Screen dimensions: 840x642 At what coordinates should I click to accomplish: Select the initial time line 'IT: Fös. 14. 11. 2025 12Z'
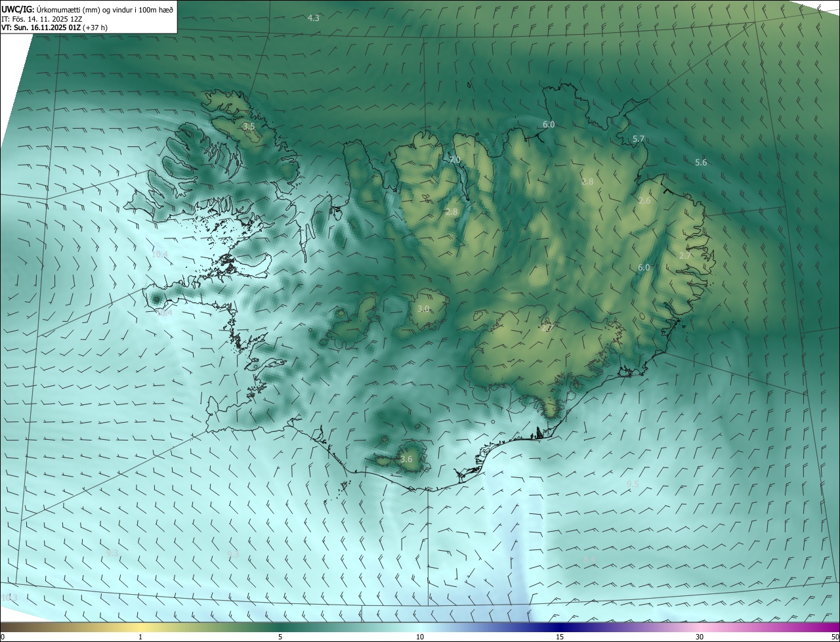coord(41,18)
